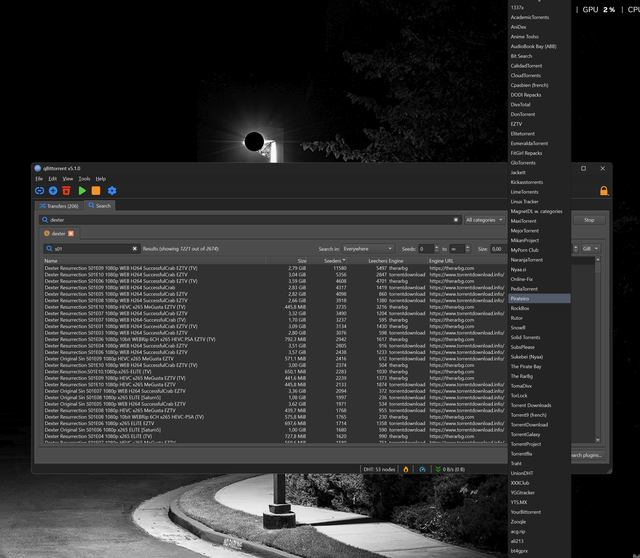Choose Pirateiro from the plugin list
The image size is (640, 558).
click(539, 299)
